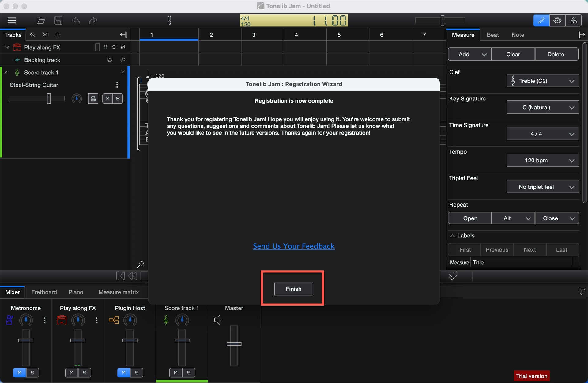Click Finish in Registration Wizard
Image resolution: width=588 pixels, height=383 pixels.
[293, 289]
